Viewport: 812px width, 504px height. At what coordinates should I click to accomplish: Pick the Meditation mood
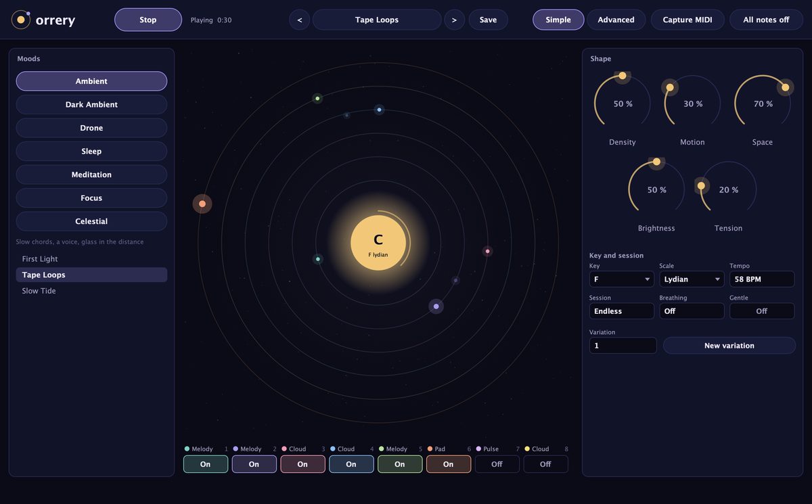(91, 175)
